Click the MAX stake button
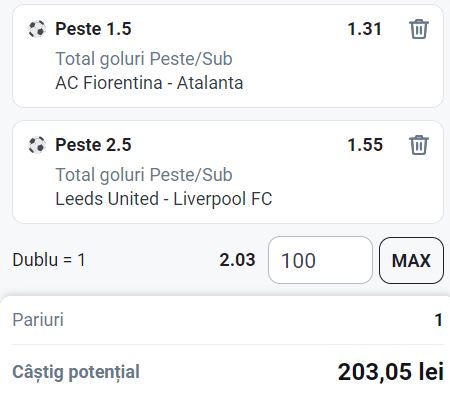This screenshot has width=450, height=395. [x=411, y=260]
